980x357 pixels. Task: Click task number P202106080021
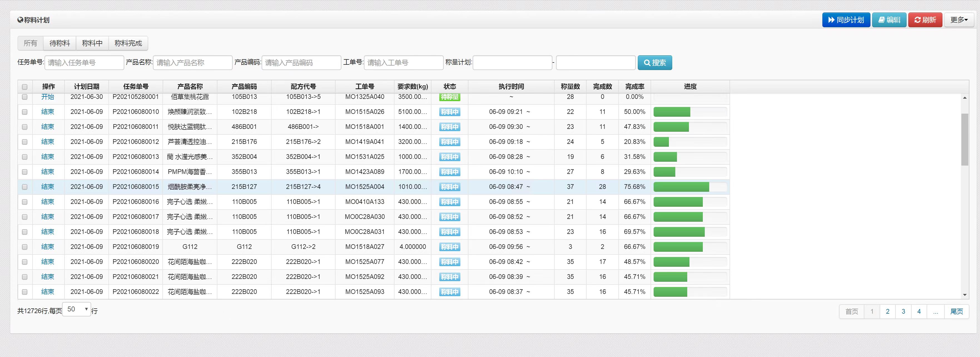point(136,277)
